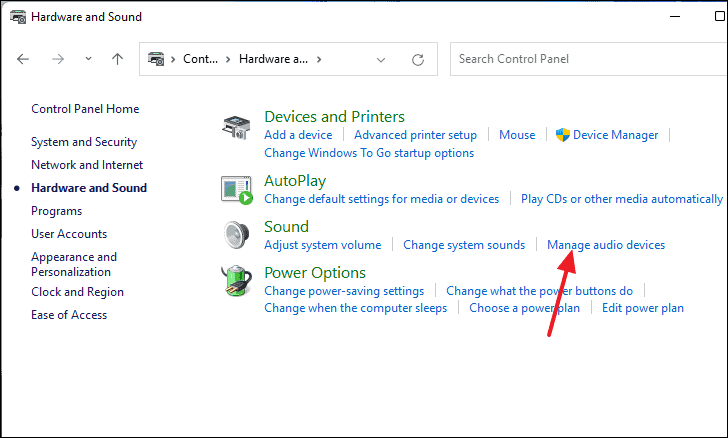Change Windows To Go startup options
This screenshot has width=728, height=438.
tap(369, 153)
